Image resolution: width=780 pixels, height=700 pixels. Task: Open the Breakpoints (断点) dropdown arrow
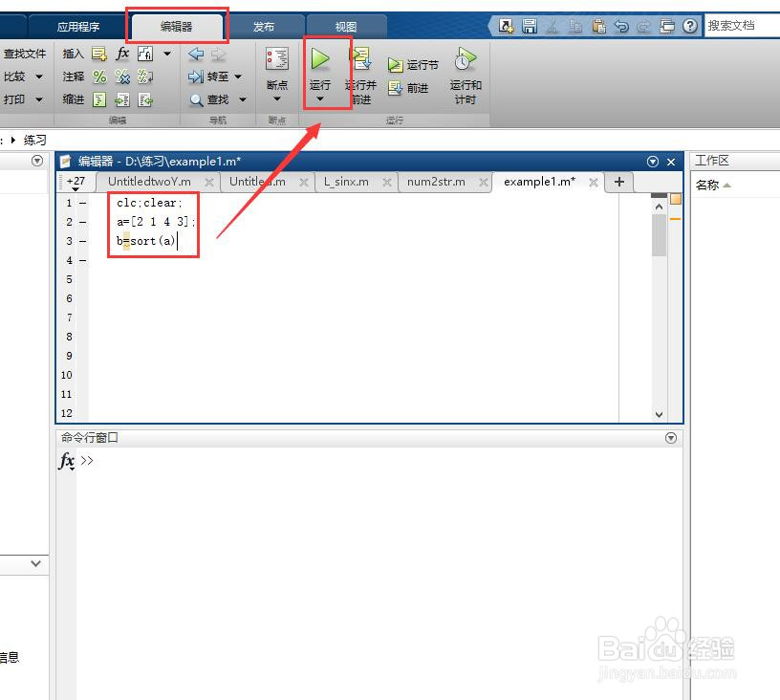(277, 98)
